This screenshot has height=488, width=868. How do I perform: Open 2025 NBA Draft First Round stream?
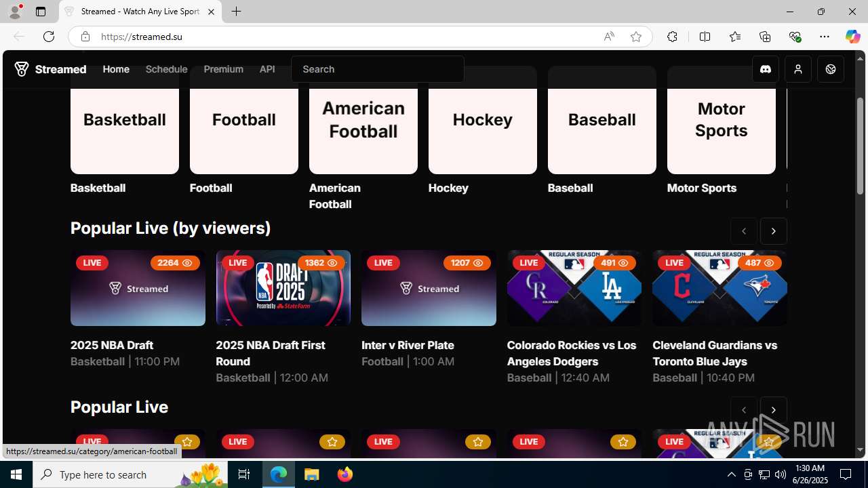pyautogui.click(x=271, y=353)
